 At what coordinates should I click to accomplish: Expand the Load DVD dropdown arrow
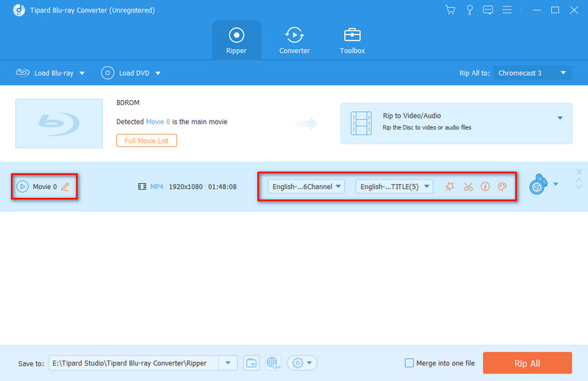(158, 74)
